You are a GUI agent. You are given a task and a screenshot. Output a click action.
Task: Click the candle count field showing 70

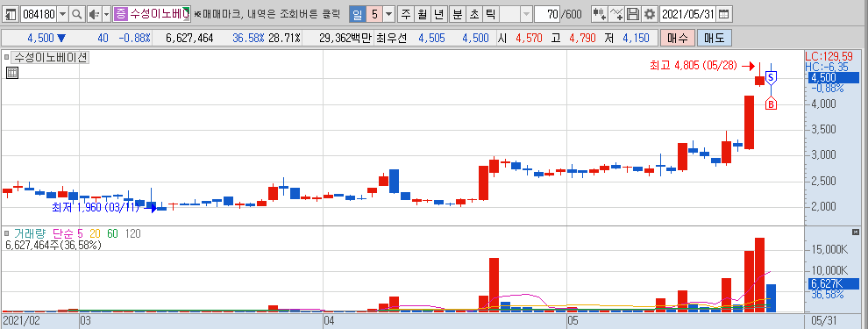click(547, 14)
